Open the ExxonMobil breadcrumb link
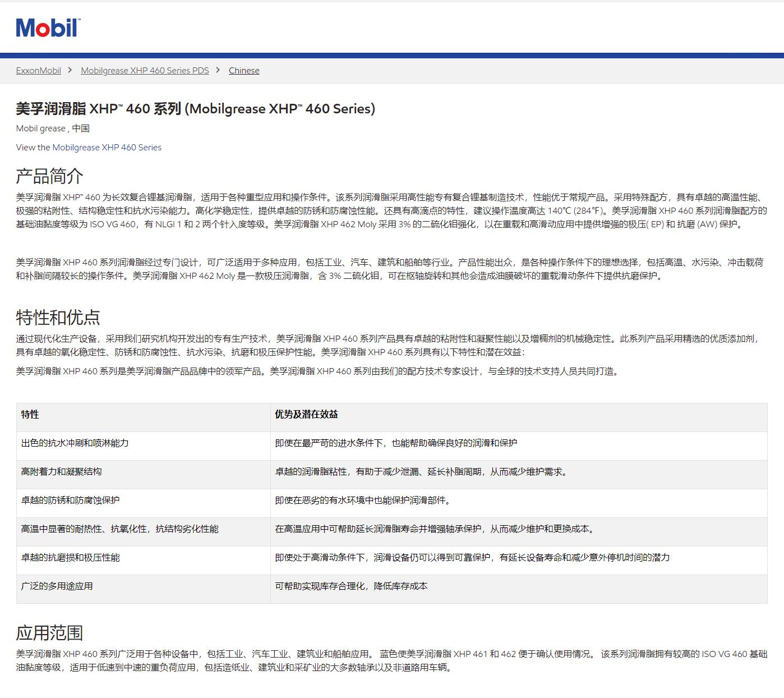Image resolution: width=784 pixels, height=698 pixels. [39, 71]
